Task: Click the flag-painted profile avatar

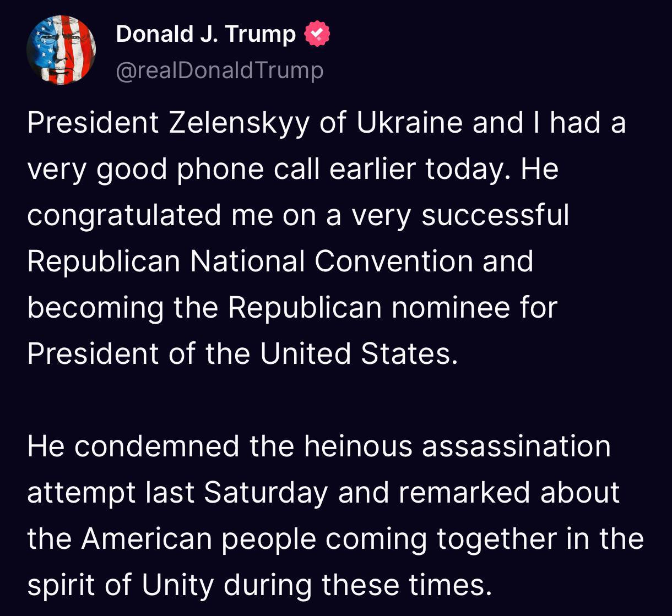Action: point(61,50)
